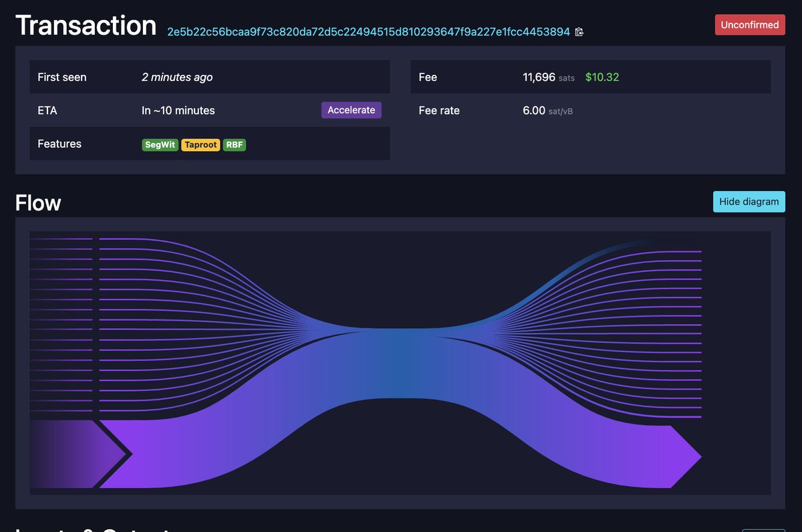Click the '2 minutes ago' first seen value
Viewport: 802px width, 532px height.
pyautogui.click(x=177, y=77)
